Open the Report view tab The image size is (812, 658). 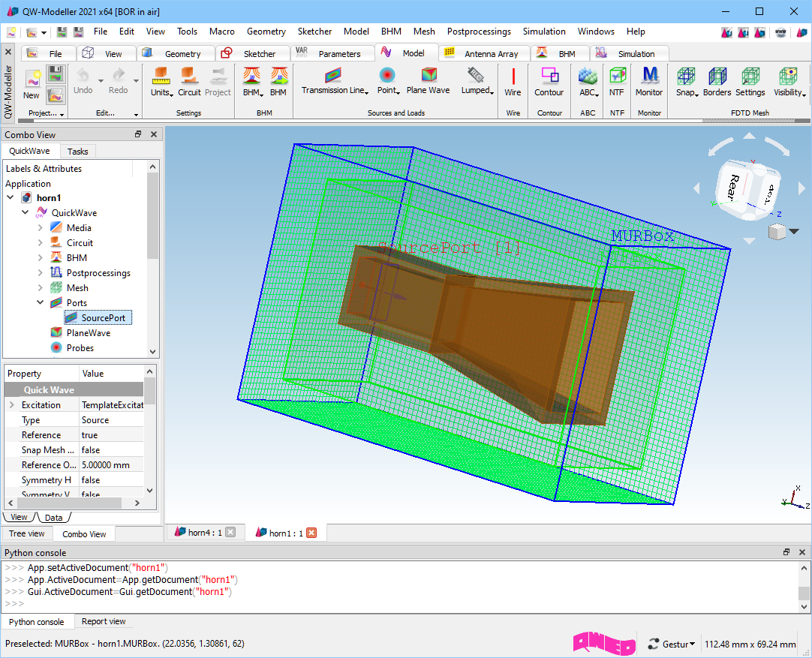tap(104, 621)
